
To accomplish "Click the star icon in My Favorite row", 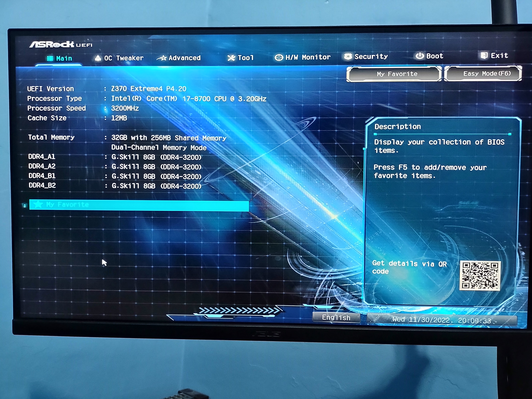I will pyautogui.click(x=38, y=204).
